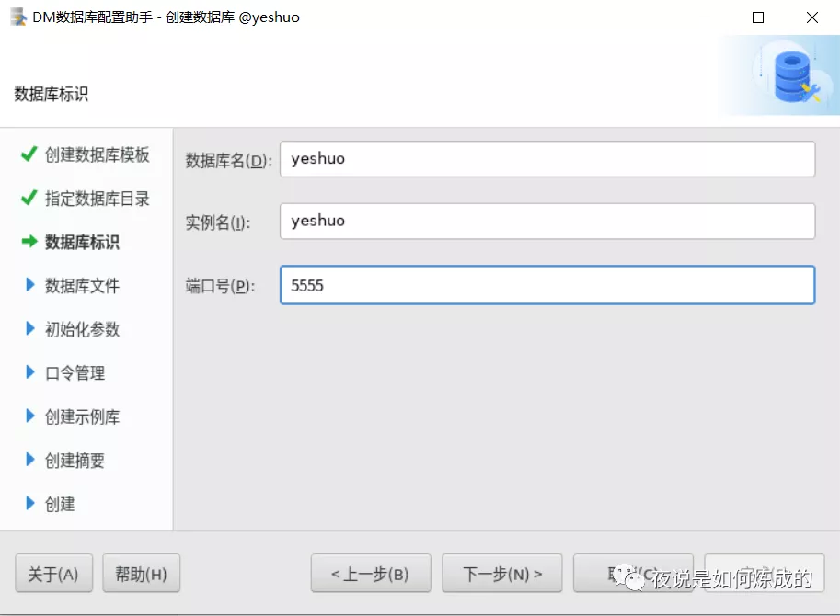Image resolution: width=840 pixels, height=616 pixels.
Task: Click the 关于(A) button
Action: point(53,574)
